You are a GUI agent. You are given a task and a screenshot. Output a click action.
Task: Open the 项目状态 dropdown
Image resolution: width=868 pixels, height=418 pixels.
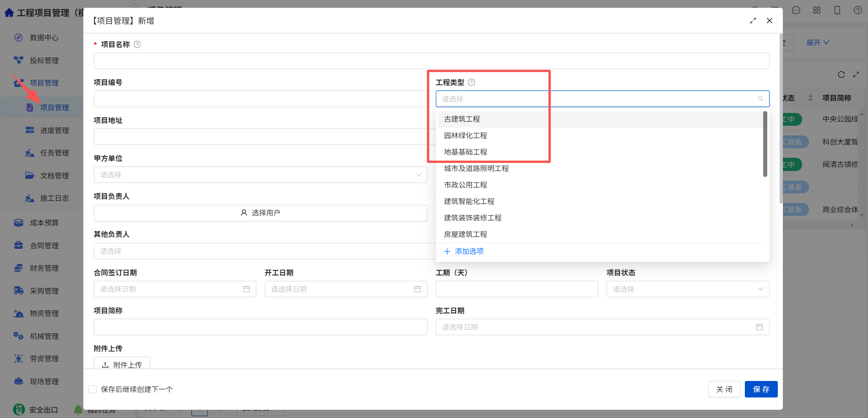coord(688,289)
